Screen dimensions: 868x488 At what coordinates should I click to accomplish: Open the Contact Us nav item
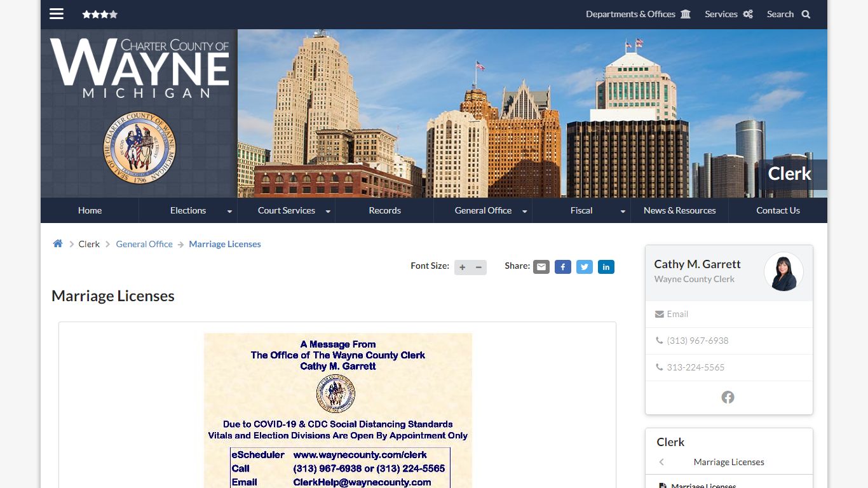[778, 210]
